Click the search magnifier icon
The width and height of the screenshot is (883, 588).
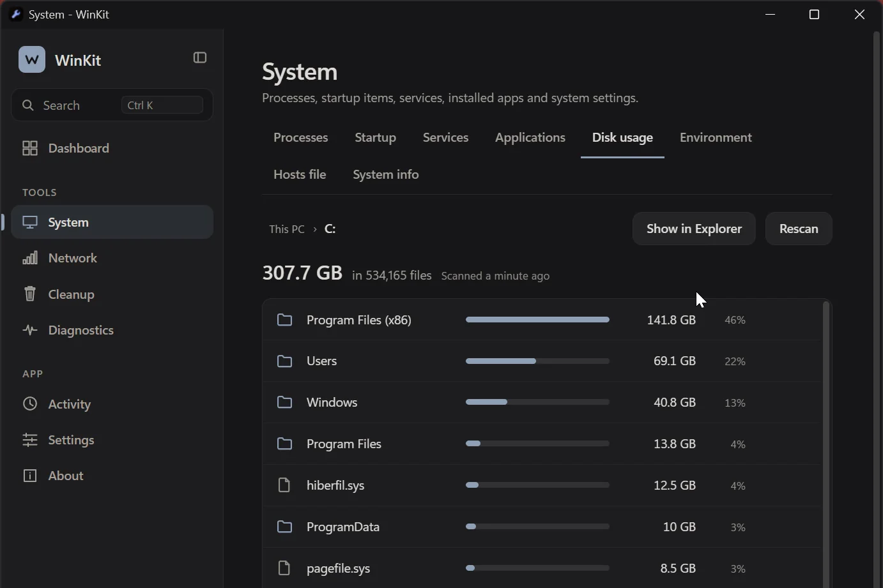point(28,105)
